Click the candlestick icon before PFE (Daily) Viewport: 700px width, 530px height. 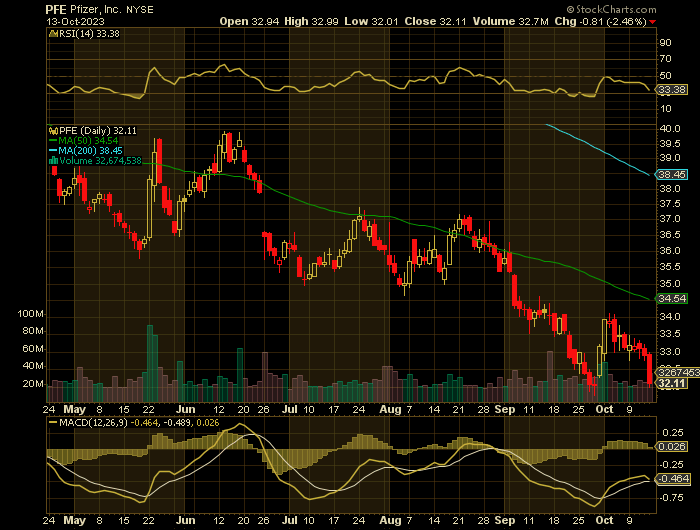click(x=54, y=131)
